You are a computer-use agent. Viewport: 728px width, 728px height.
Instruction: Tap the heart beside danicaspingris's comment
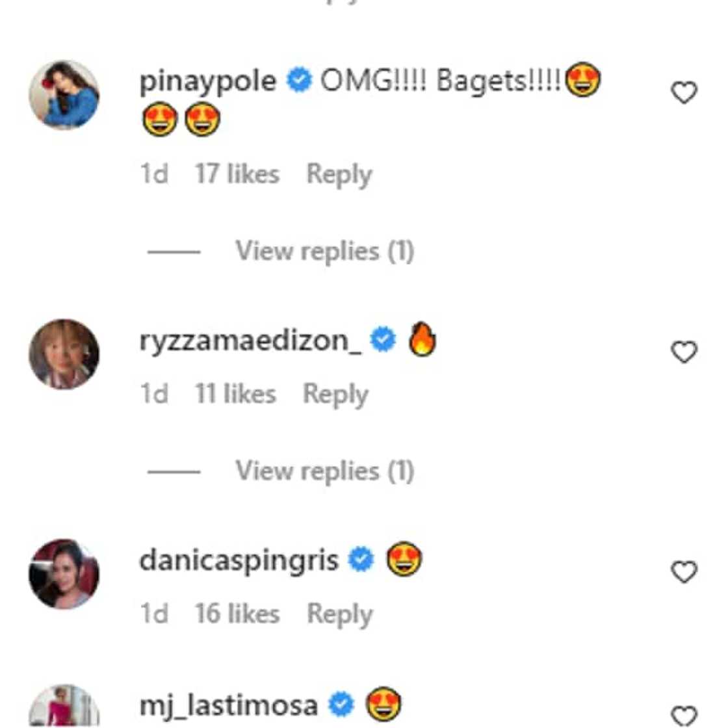683,572
